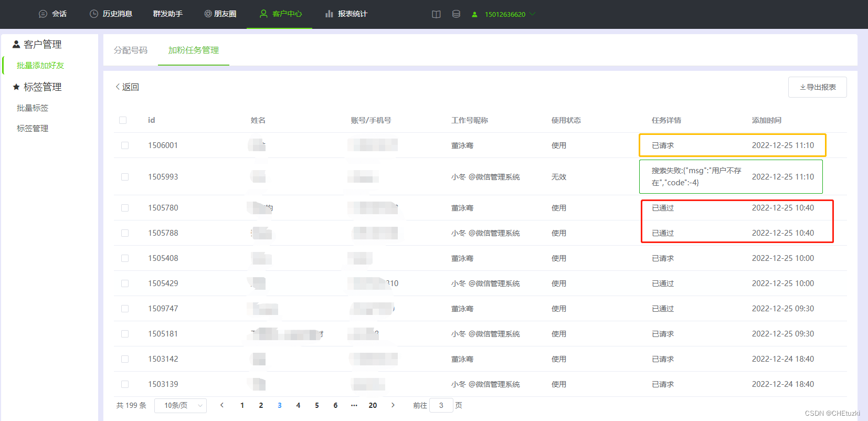Click the book layout icon in the top bar
This screenshot has height=421, width=868.
pos(436,14)
